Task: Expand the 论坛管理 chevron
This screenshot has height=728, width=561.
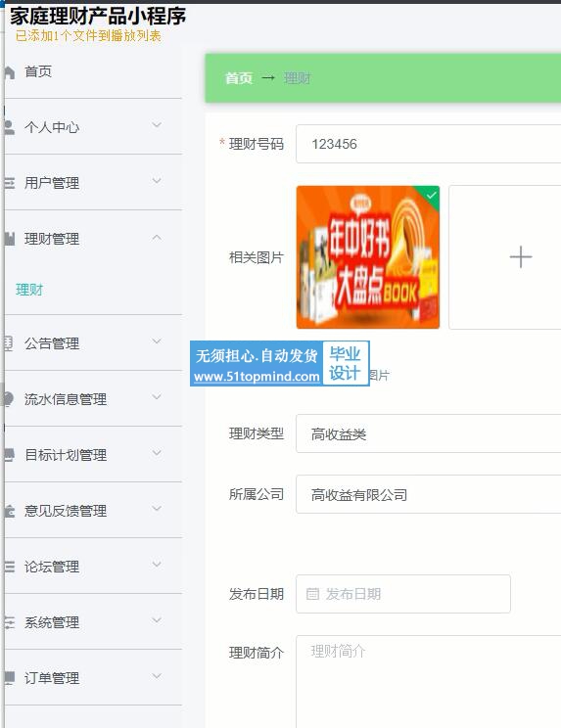Action: click(x=157, y=565)
